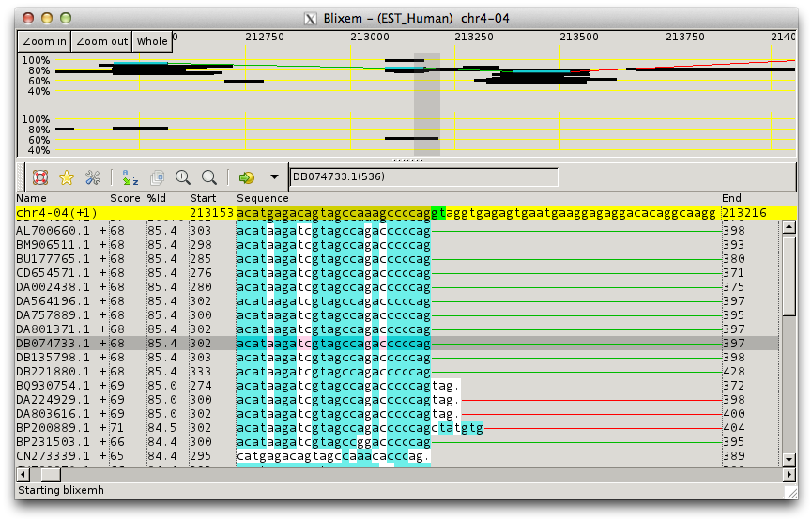The height and width of the screenshot is (521, 812).
Task: Click the 213153 start coordinate
Action: 211,213
